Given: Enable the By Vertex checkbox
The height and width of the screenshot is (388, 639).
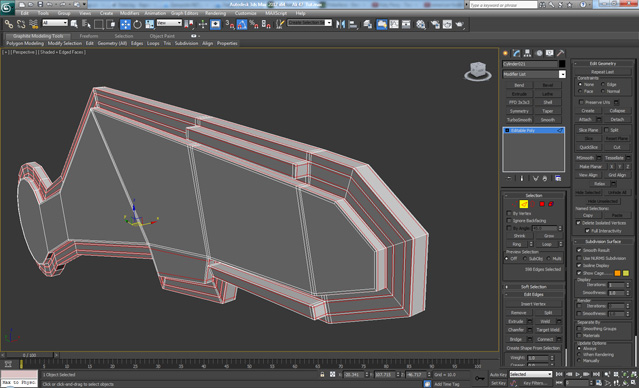Looking at the screenshot, I should pyautogui.click(x=509, y=214).
